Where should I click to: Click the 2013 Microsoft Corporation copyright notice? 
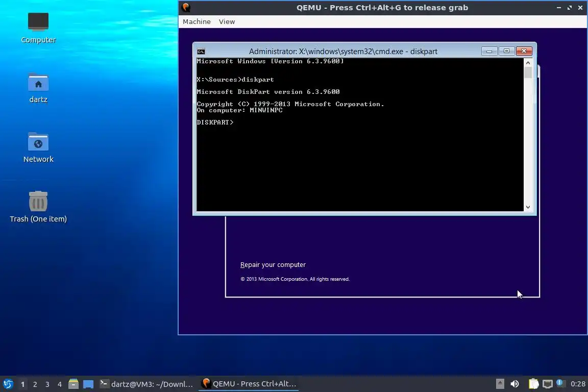pyautogui.click(x=295, y=279)
